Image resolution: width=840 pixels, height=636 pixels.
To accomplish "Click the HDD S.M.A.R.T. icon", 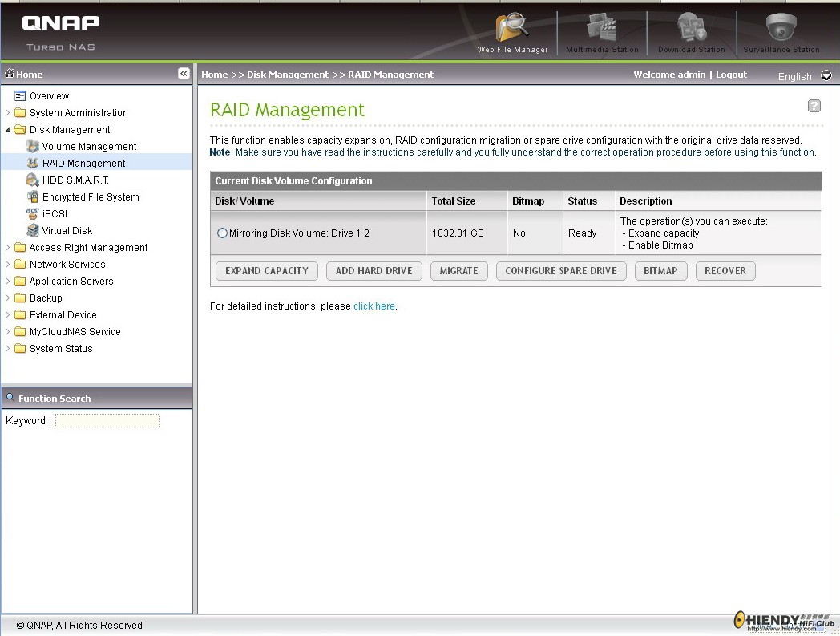I will [32, 180].
